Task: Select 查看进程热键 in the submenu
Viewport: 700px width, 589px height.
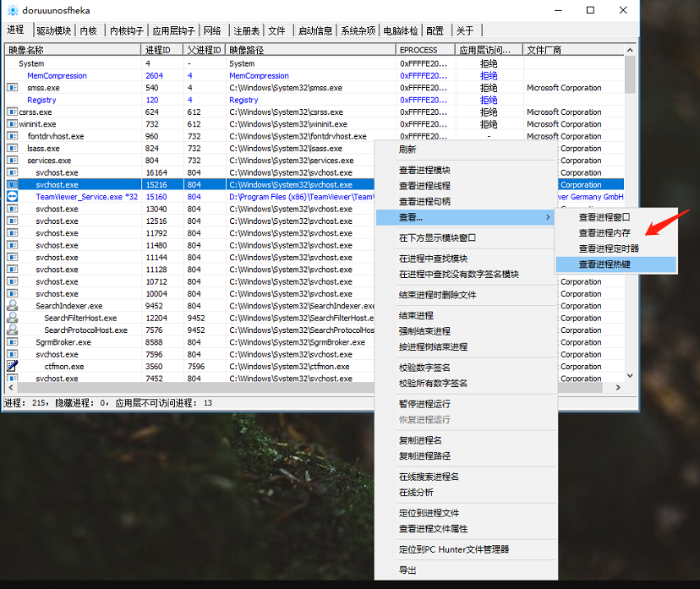Action: [x=604, y=265]
